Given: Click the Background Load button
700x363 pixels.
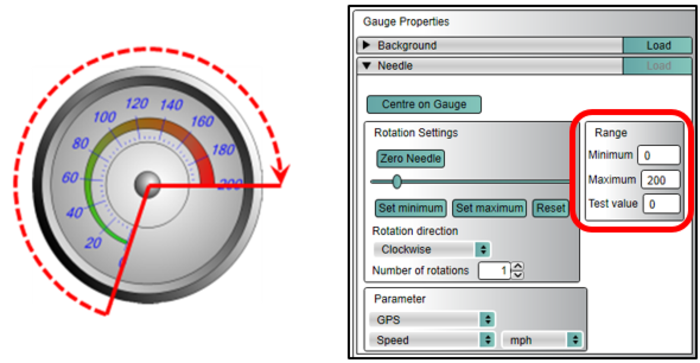Looking at the screenshot, I should tap(658, 45).
